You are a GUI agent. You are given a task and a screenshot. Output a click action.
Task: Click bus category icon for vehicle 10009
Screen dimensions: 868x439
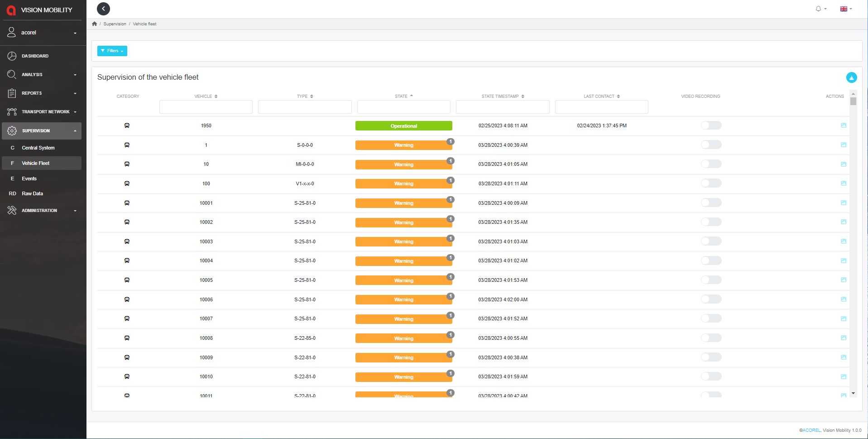pyautogui.click(x=127, y=357)
